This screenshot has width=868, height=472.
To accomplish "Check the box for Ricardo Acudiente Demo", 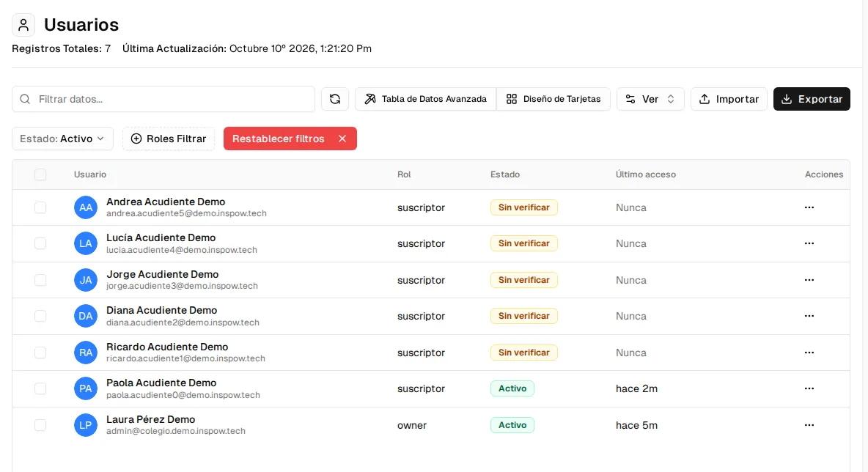I will point(40,353).
